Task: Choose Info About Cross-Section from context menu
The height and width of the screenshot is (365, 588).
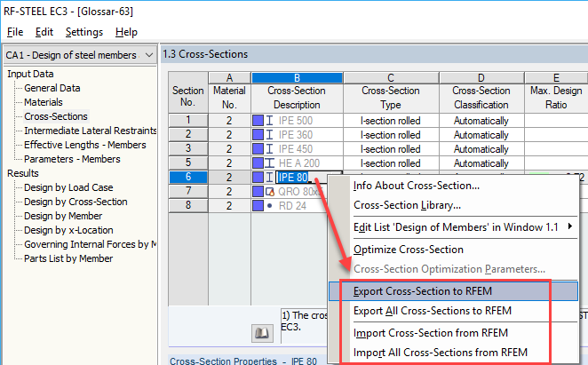Action: click(417, 186)
